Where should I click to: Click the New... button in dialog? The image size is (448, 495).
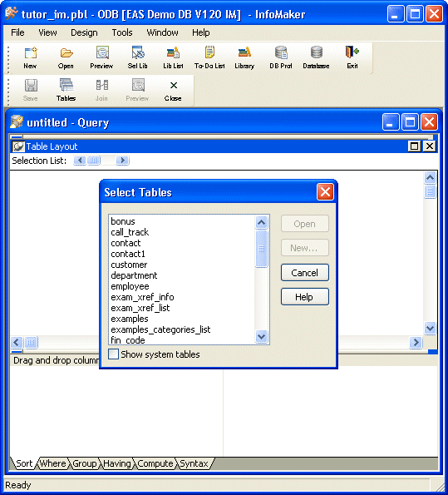(x=305, y=248)
